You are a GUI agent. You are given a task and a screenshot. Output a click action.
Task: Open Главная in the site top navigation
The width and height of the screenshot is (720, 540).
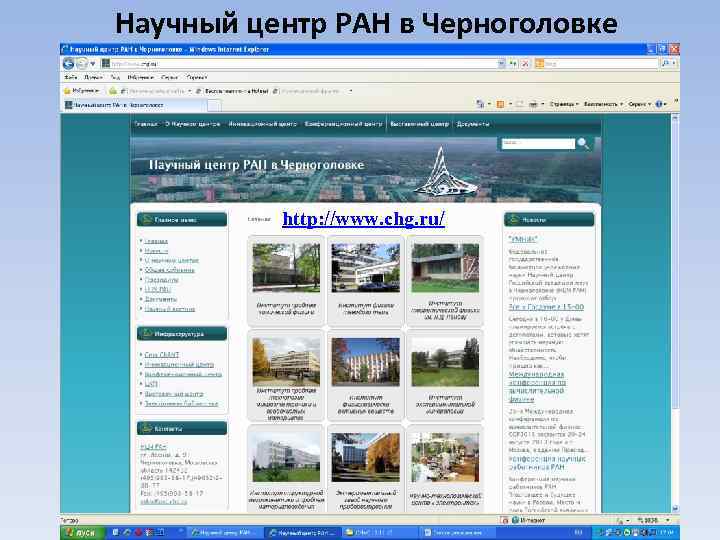(x=146, y=124)
